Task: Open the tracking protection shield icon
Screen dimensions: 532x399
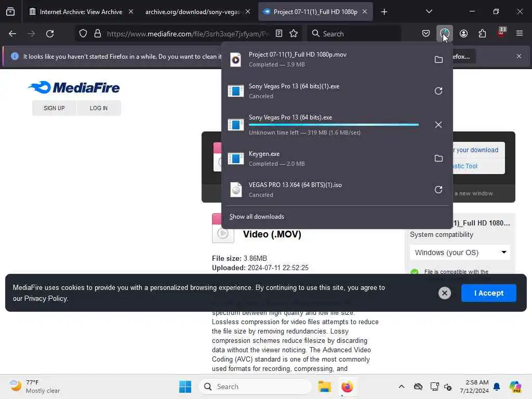Action: pyautogui.click(x=83, y=34)
